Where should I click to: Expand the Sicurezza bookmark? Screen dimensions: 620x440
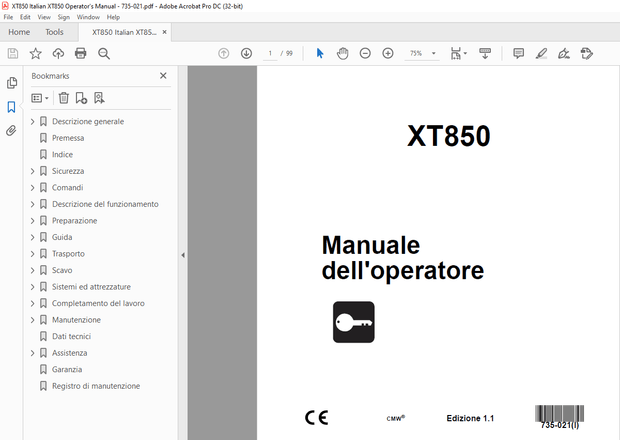coord(33,171)
